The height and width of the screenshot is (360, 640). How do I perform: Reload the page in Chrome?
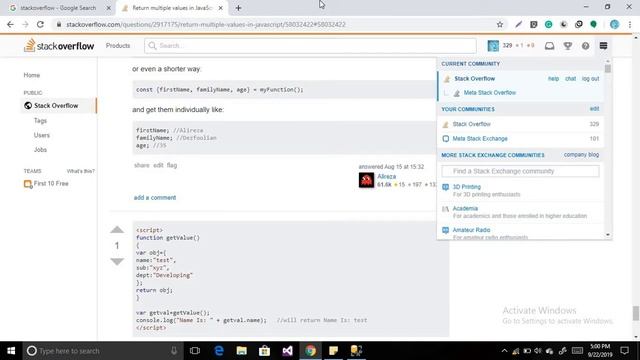click(x=40, y=24)
